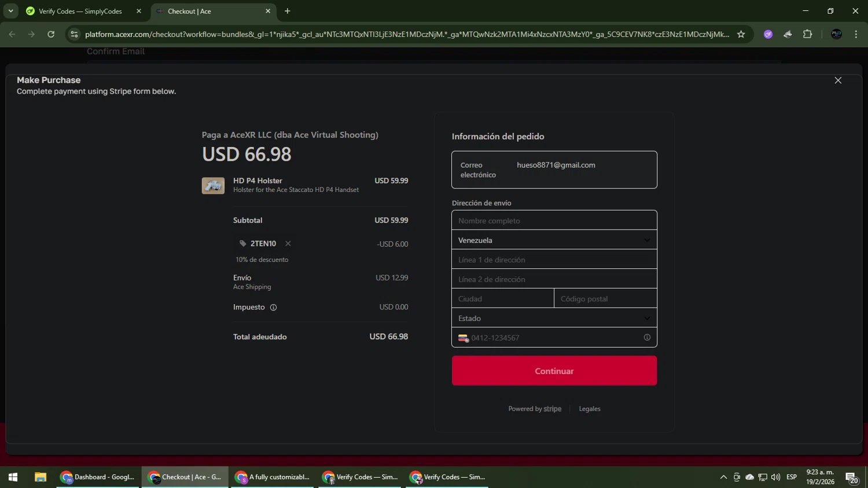Open the Venezuela country dropdown
The image size is (868, 488).
(x=554, y=240)
